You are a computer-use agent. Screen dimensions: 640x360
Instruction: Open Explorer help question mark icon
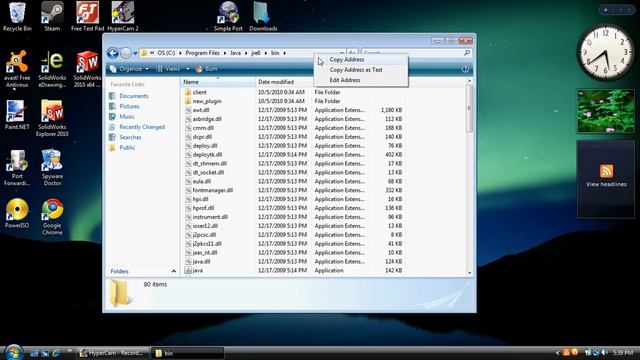coord(465,69)
